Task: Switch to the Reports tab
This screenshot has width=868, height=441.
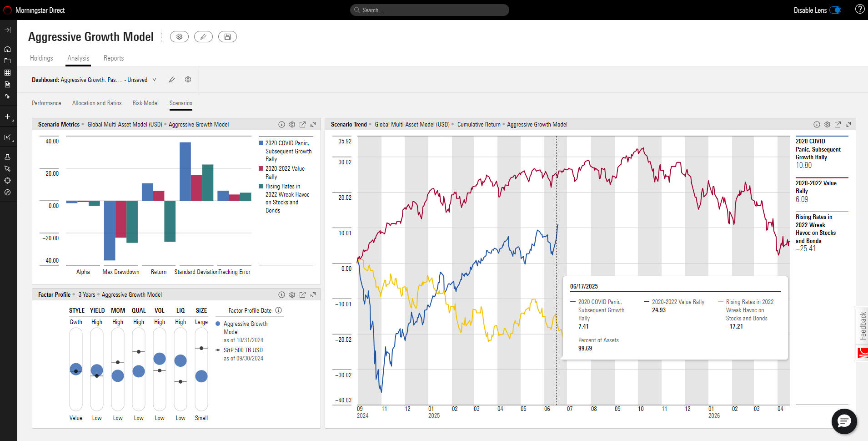Action: [x=113, y=58]
